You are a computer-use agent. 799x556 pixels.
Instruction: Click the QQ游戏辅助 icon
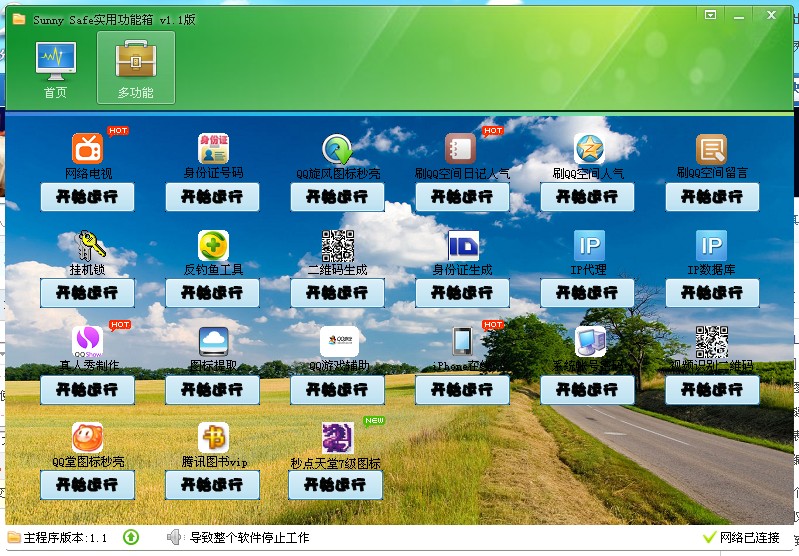(x=339, y=341)
